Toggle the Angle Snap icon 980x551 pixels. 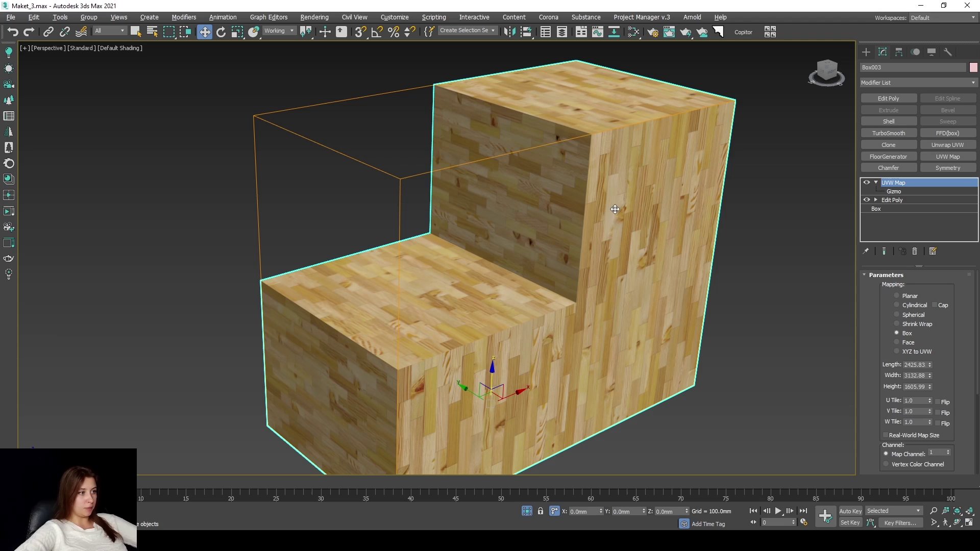tap(377, 32)
